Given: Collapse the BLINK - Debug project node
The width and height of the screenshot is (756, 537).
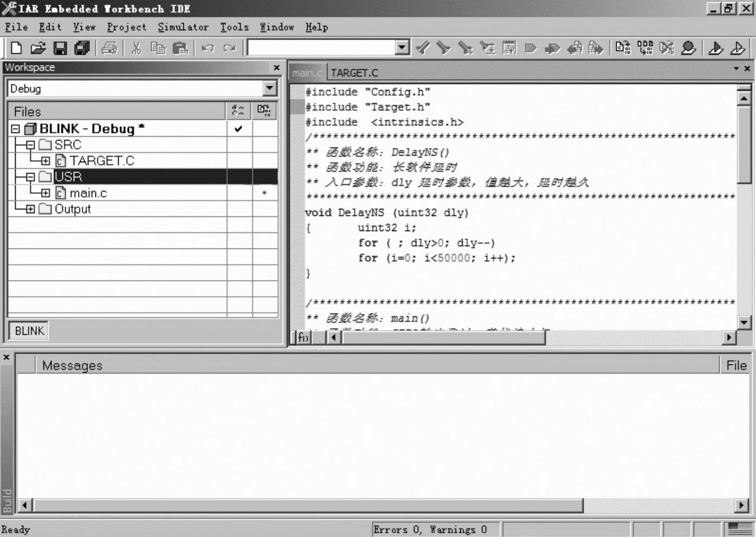Looking at the screenshot, I should tap(15, 129).
